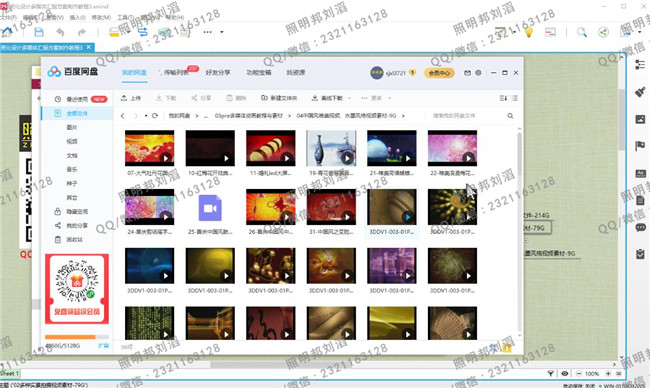Toggle the eye icon in XMind status bar

pos(565,373)
